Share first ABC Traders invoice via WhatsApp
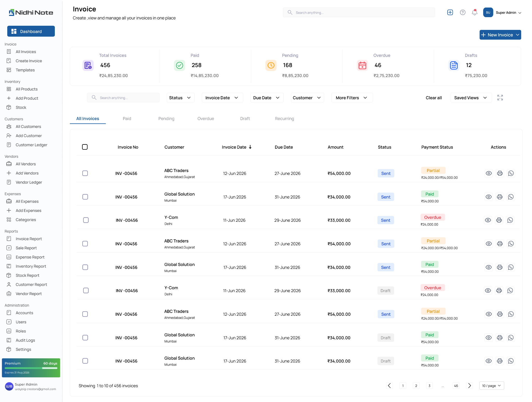The width and height of the screenshot is (532, 402). point(511,173)
